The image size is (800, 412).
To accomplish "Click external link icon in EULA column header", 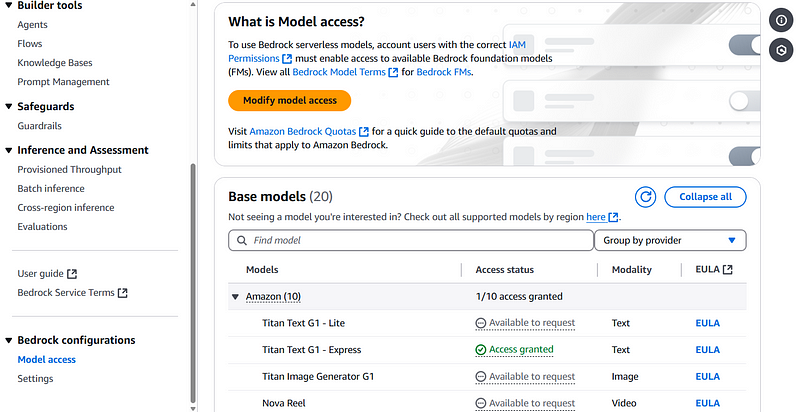I will tap(728, 270).
